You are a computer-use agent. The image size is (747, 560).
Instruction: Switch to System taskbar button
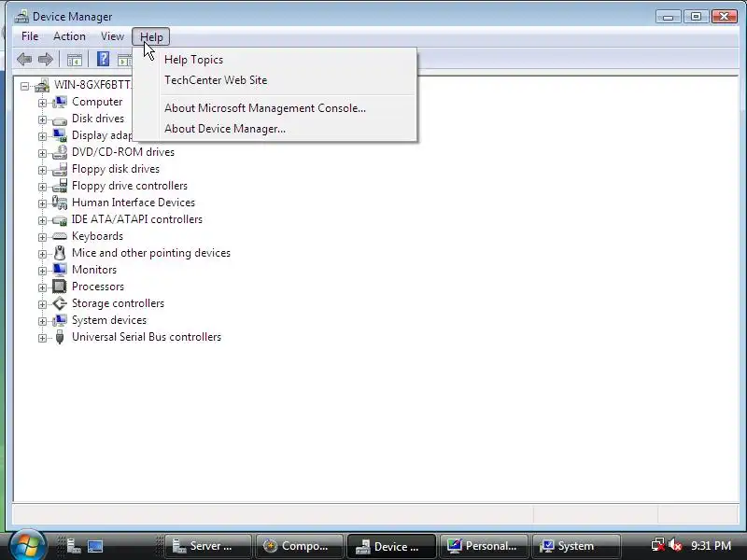click(576, 546)
